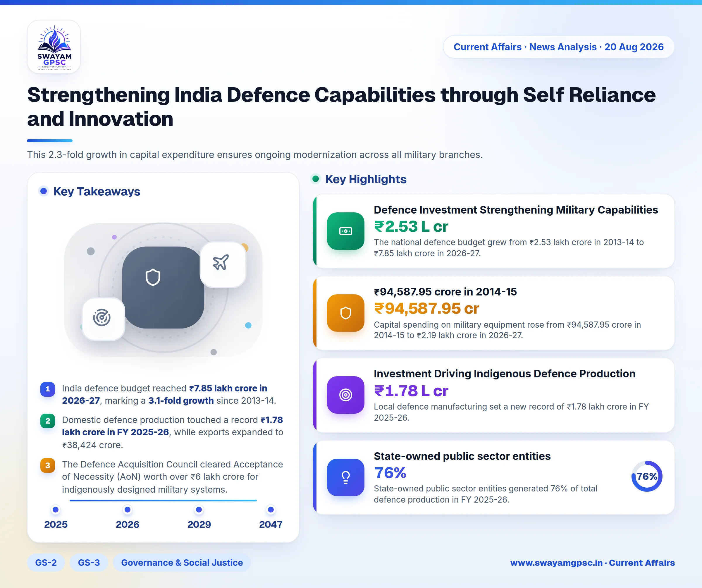The width and height of the screenshot is (702, 588).
Task: Click the Current Affairs News Analysis date pill
Action: pyautogui.click(x=559, y=47)
